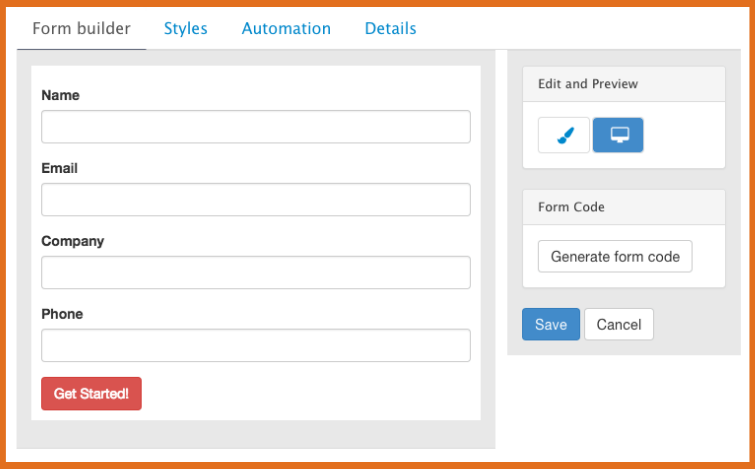Click the Company field label
The width and height of the screenshot is (755, 469).
tap(72, 241)
